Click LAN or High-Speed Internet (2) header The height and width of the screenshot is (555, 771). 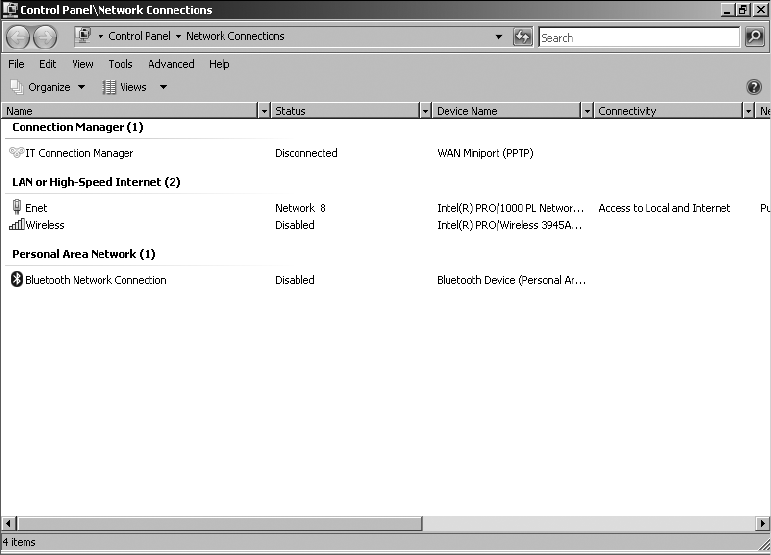(96, 182)
